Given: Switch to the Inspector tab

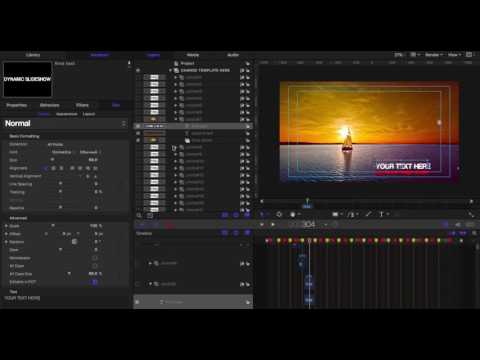Looking at the screenshot, I should (100, 55).
